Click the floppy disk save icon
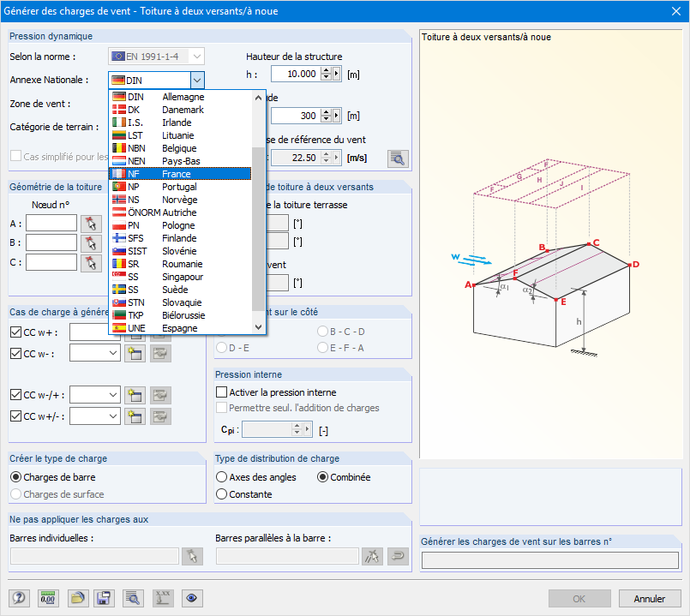This screenshot has height=616, width=690. pyautogui.click(x=104, y=598)
